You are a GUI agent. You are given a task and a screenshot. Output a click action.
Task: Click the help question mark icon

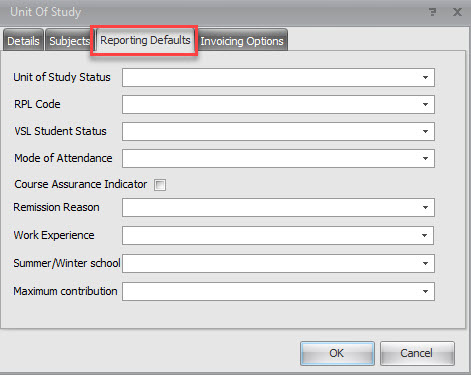click(433, 12)
